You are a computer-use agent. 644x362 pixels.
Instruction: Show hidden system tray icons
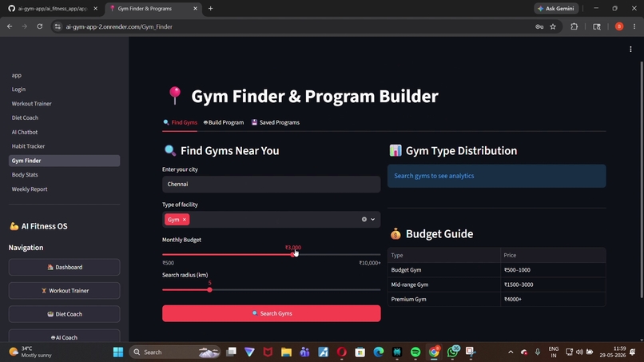coord(511,352)
